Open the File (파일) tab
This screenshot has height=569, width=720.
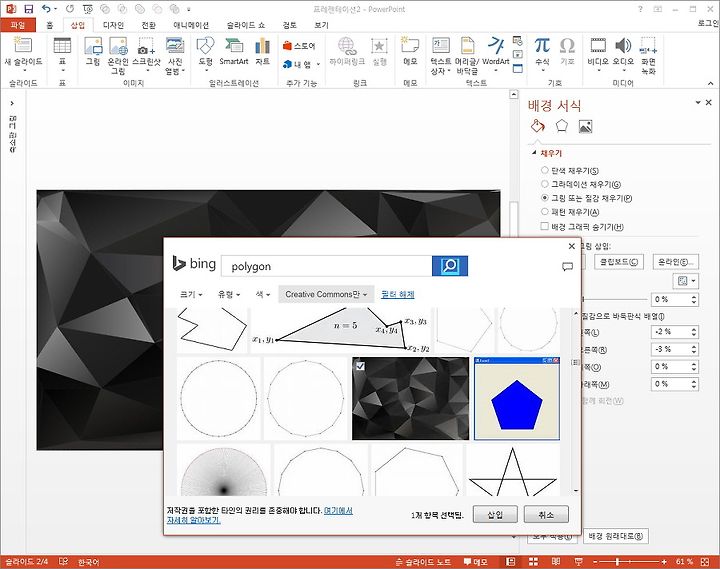point(17,25)
